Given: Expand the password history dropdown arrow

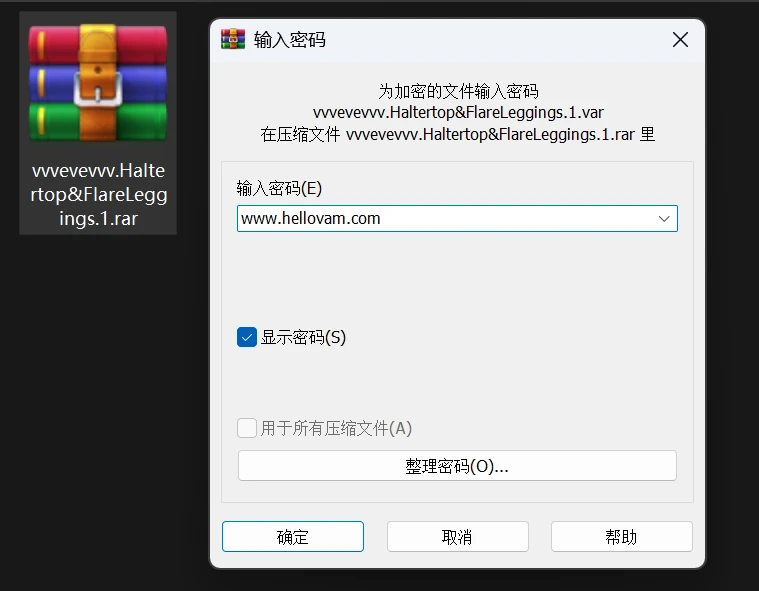Looking at the screenshot, I should pos(664,219).
